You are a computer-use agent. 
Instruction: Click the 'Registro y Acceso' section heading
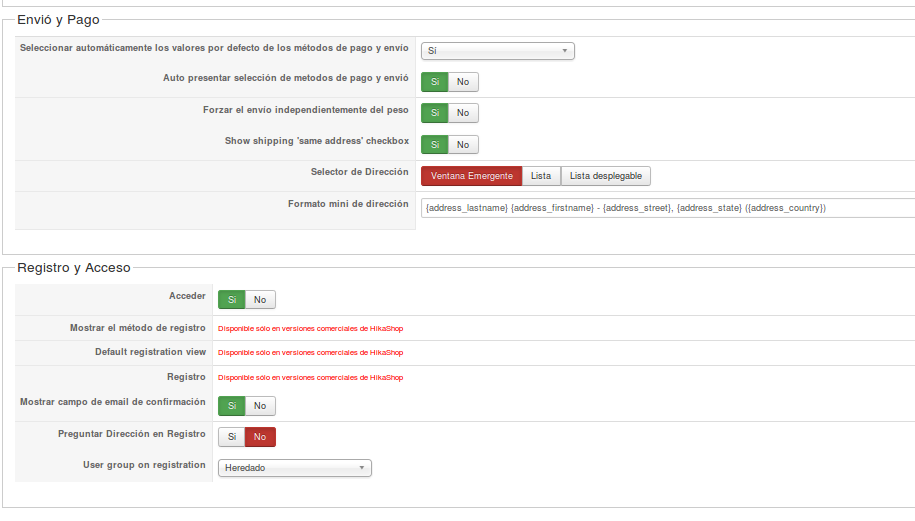[74, 268]
